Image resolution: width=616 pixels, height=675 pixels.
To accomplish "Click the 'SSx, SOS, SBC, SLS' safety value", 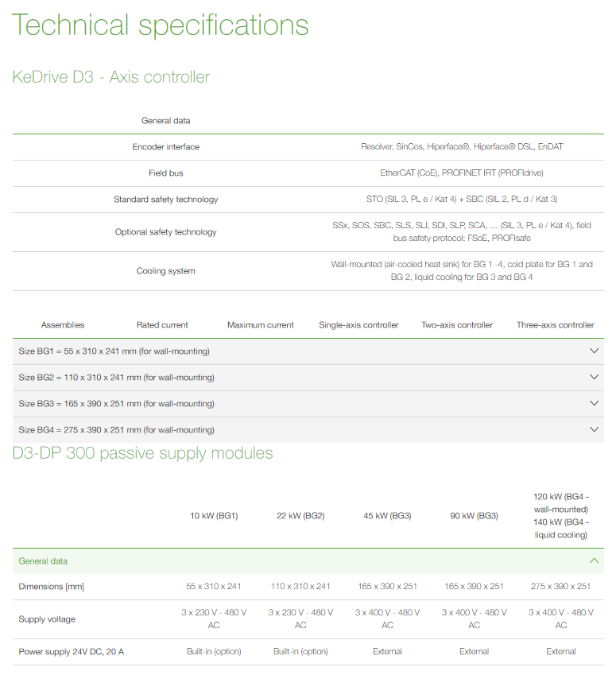I will [462, 231].
